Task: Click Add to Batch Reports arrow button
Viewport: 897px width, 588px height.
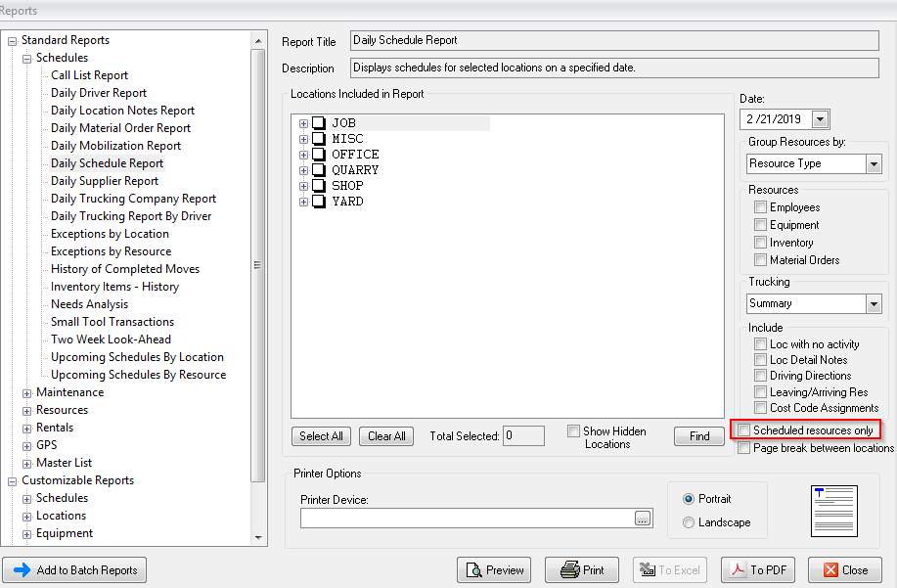Action: 74,570
